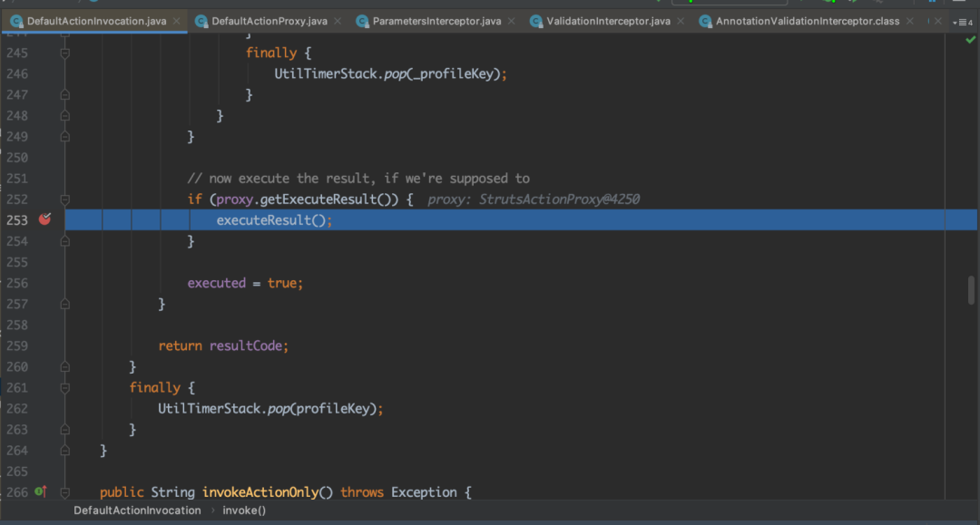
Task: Click the invokeActionOnly method name
Action: tap(260, 492)
